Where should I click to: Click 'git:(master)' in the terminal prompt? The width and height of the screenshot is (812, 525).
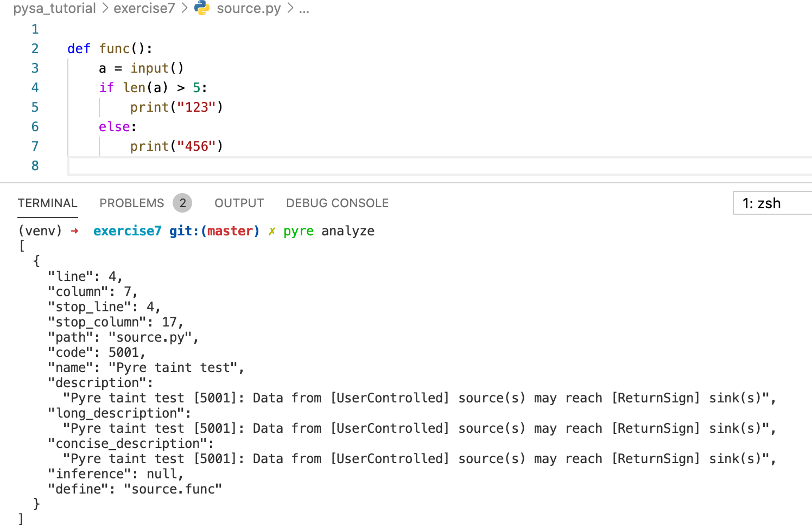coord(214,231)
